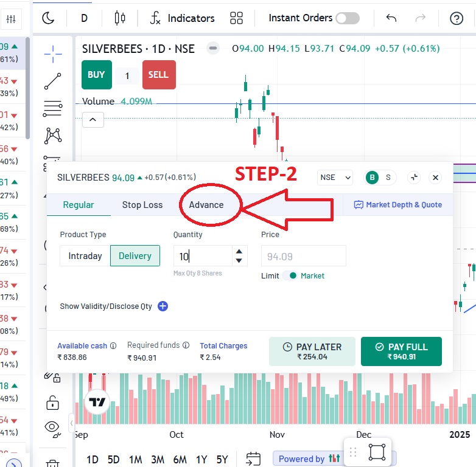476x467 pixels.
Task: Switch to the Advance order tab
Action: point(206,205)
